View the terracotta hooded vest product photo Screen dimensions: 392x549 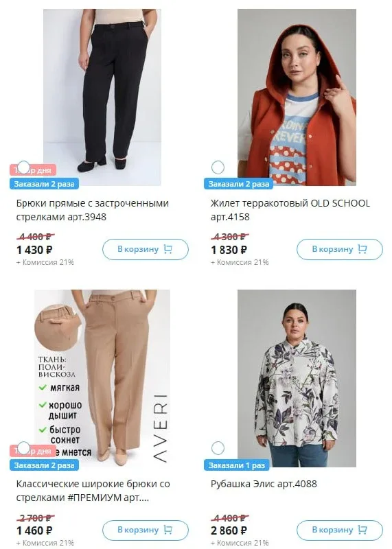[297, 97]
